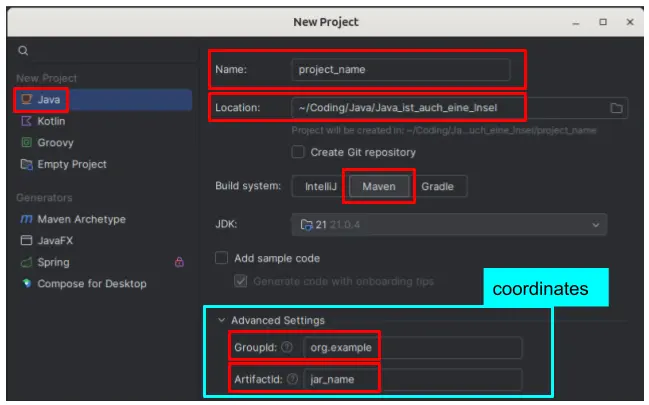Image resolution: width=649 pixels, height=405 pixels.
Task: Select the Maven build system
Action: (x=378, y=187)
